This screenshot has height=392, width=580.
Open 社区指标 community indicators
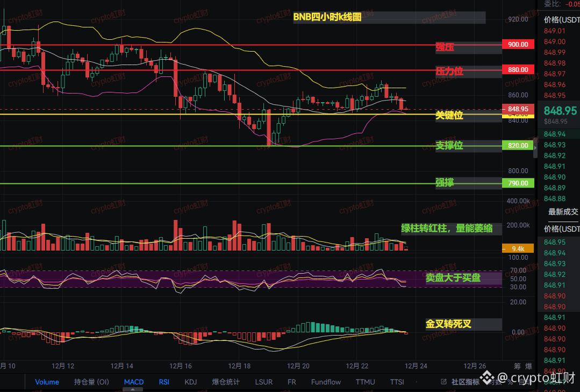tap(465, 382)
